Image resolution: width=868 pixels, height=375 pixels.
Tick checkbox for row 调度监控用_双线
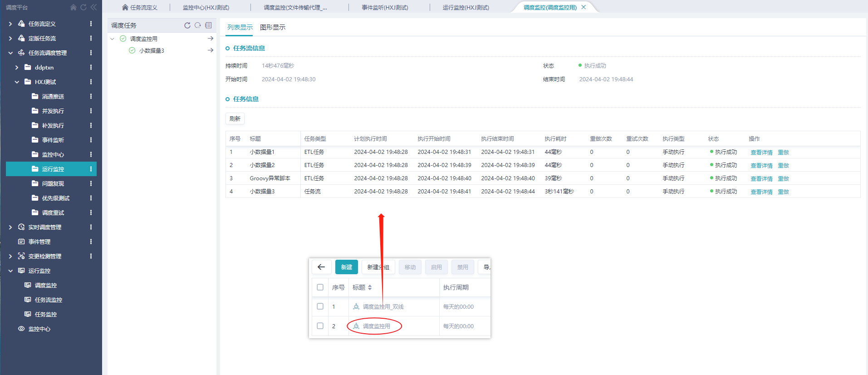(320, 306)
